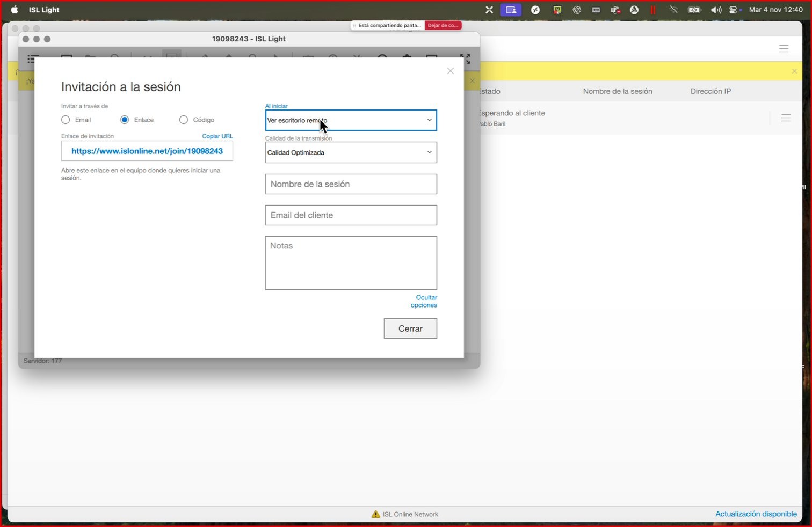Collapse options via Ocultar opciones
Viewport: 812px width, 527px height.
pos(424,301)
